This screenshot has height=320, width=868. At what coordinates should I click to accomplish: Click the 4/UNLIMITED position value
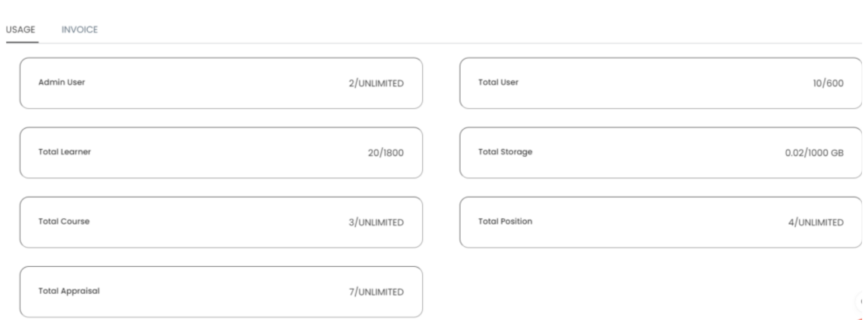point(816,222)
